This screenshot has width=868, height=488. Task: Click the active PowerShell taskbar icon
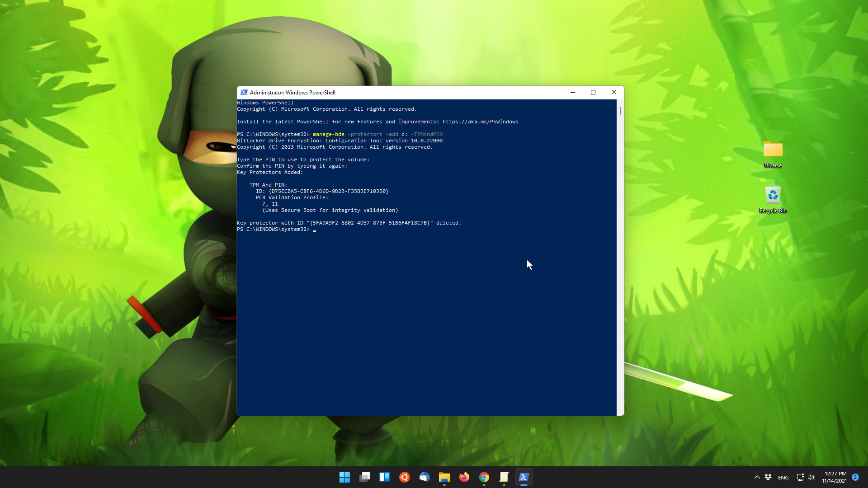pyautogui.click(x=524, y=477)
